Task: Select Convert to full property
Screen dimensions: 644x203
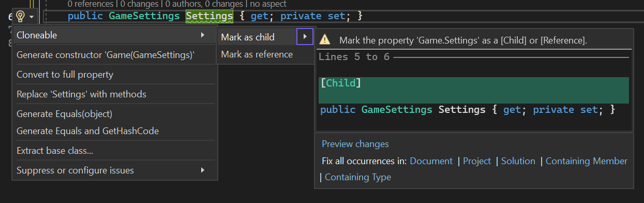Action: (114, 75)
